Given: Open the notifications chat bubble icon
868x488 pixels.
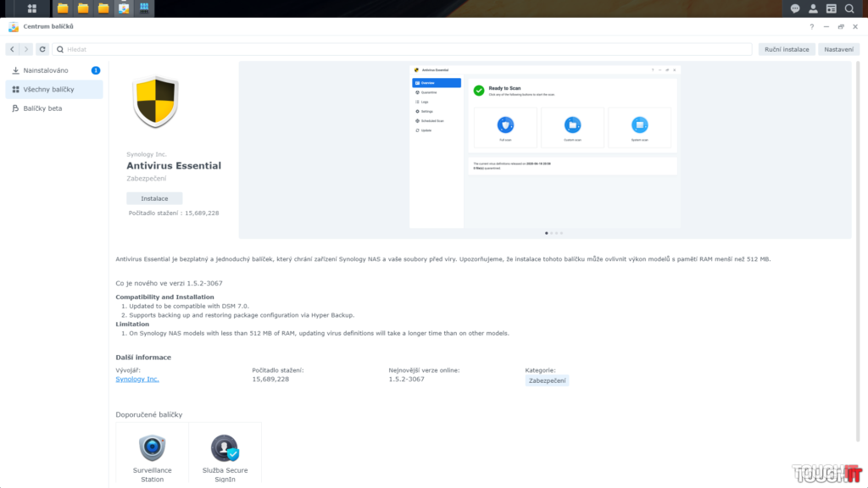Looking at the screenshot, I should coord(795,8).
